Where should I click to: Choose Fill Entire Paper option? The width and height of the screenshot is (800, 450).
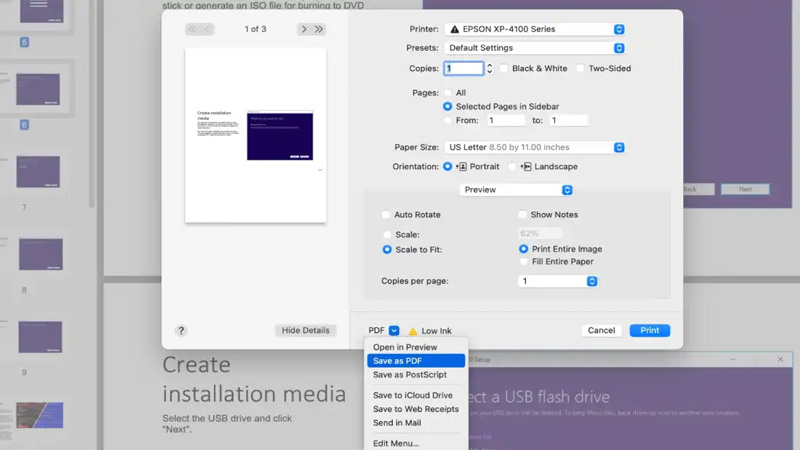pos(523,262)
